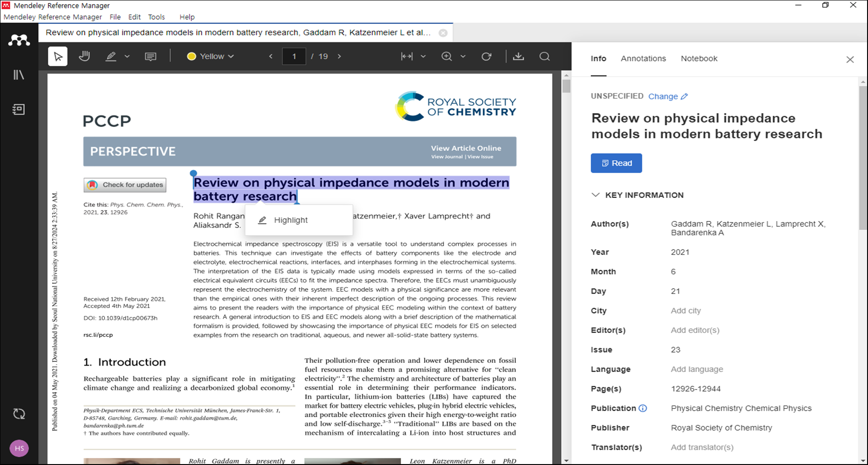Open the File menu
868x465 pixels.
(115, 17)
